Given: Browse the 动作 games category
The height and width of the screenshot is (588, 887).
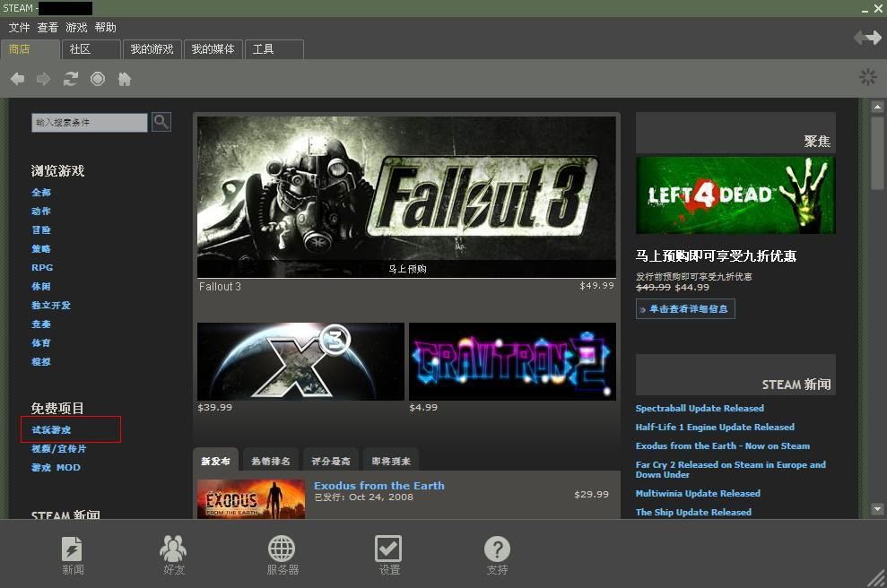Looking at the screenshot, I should (x=41, y=211).
